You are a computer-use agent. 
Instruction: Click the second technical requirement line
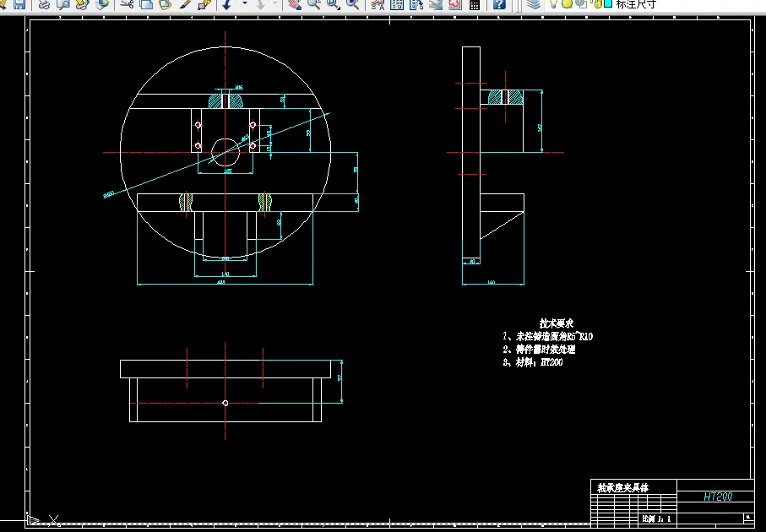click(540, 350)
